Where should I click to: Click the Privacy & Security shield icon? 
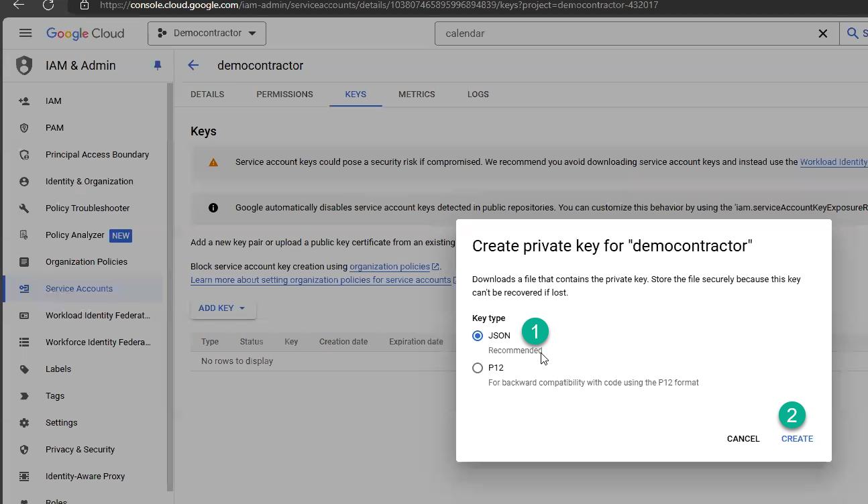point(24,450)
